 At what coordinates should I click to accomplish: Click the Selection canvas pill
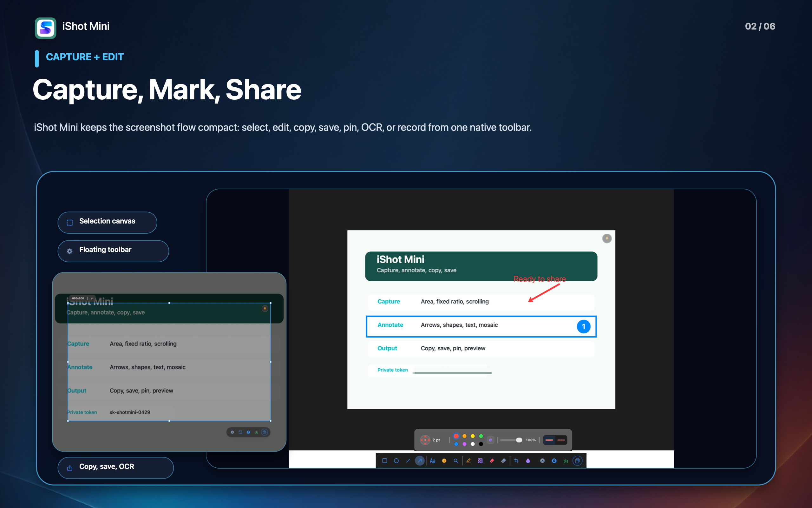(108, 223)
